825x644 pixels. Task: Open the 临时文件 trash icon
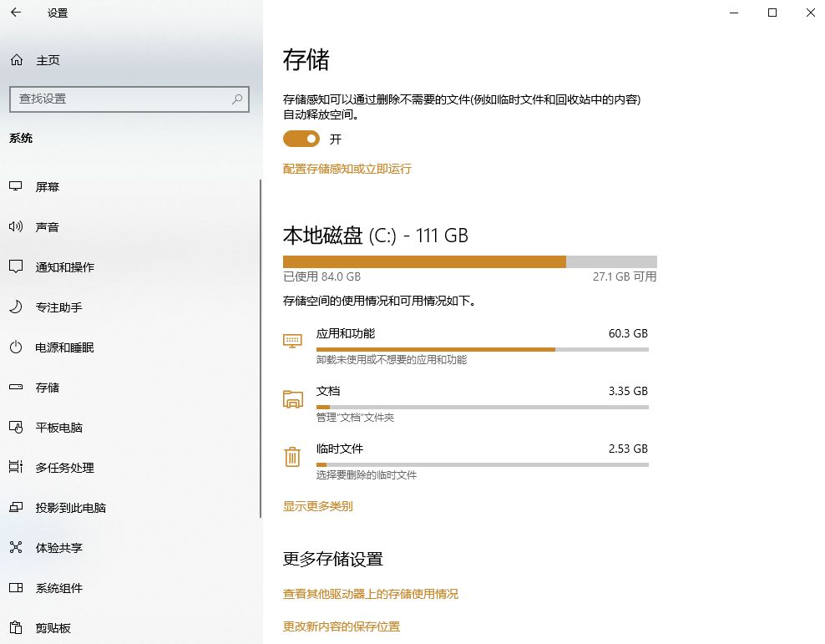coord(293,457)
